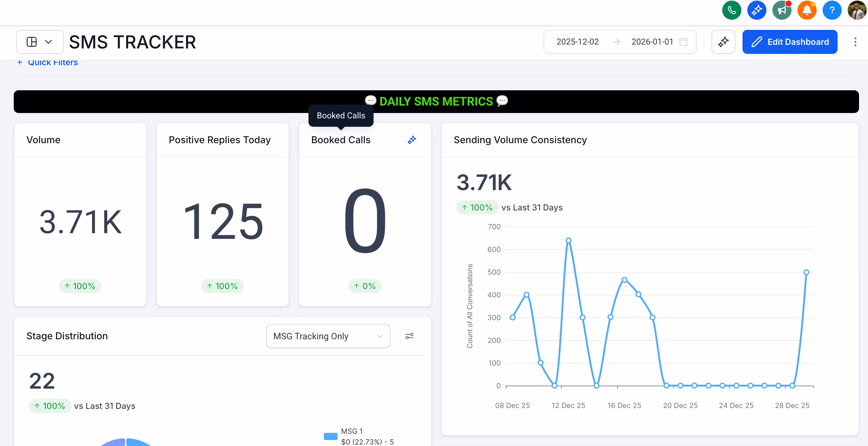Open the date range calendar picker icon
868x446 pixels.
(x=683, y=42)
